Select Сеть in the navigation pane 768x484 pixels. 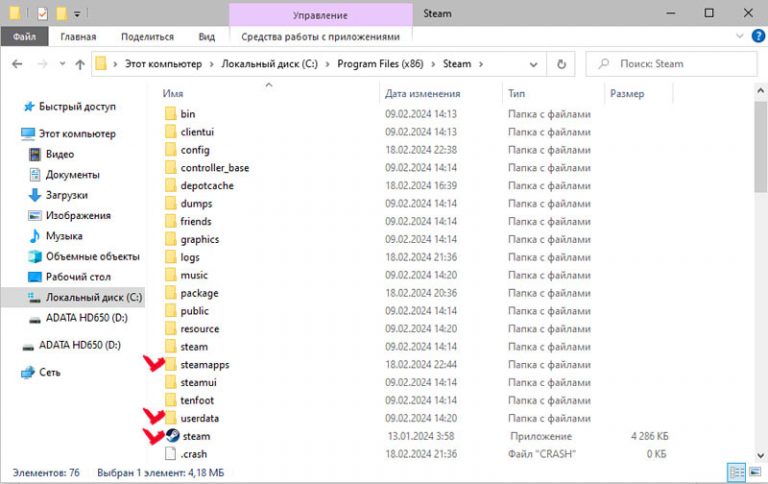click(49, 373)
